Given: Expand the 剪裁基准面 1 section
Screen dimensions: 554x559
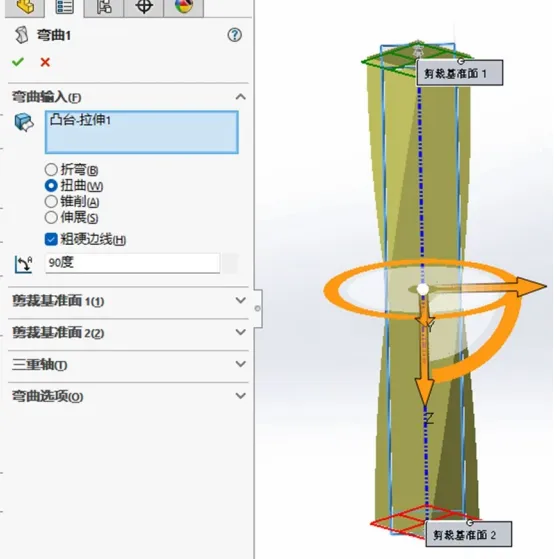Looking at the screenshot, I should pos(241,301).
